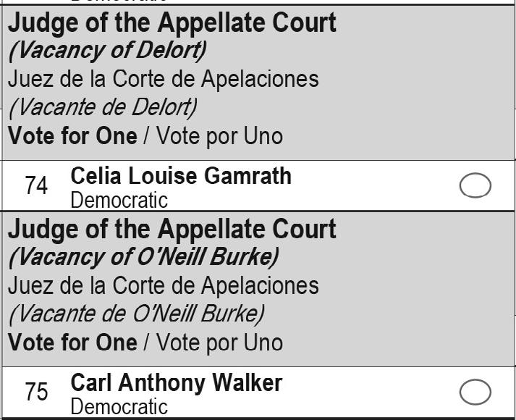Click the Vacancy of Delort heading
Viewport: 516px width, 420px height.
pyautogui.click(x=108, y=51)
